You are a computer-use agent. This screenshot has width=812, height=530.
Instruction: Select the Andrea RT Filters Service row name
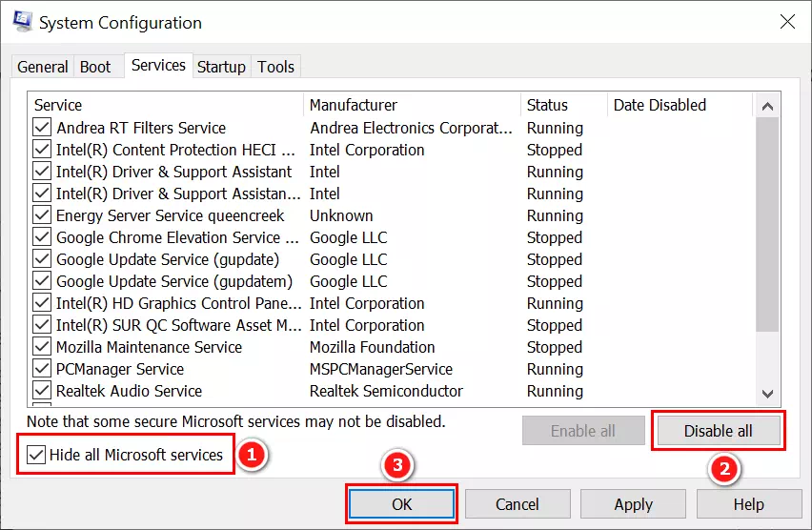[x=141, y=128]
